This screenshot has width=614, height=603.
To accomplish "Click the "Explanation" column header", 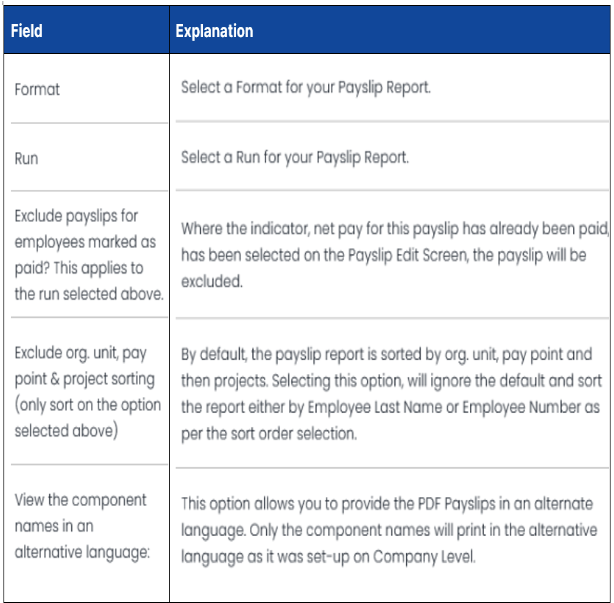I will [214, 31].
